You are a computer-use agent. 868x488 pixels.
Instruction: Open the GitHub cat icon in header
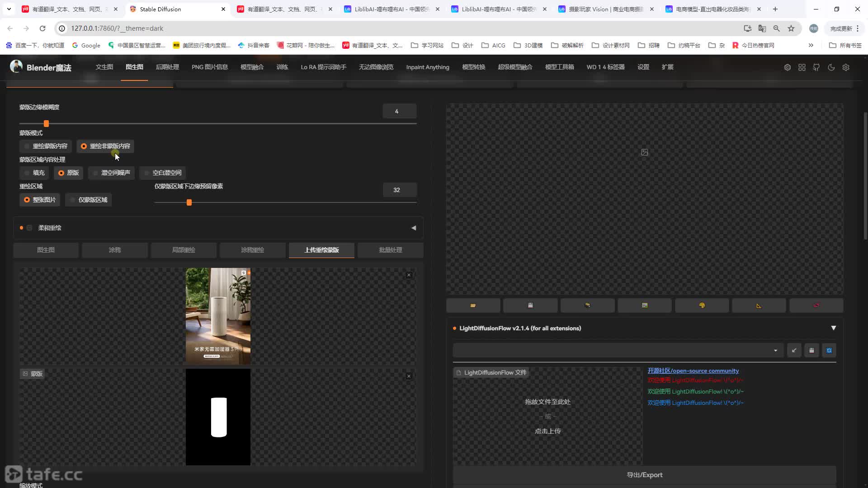pos(816,67)
